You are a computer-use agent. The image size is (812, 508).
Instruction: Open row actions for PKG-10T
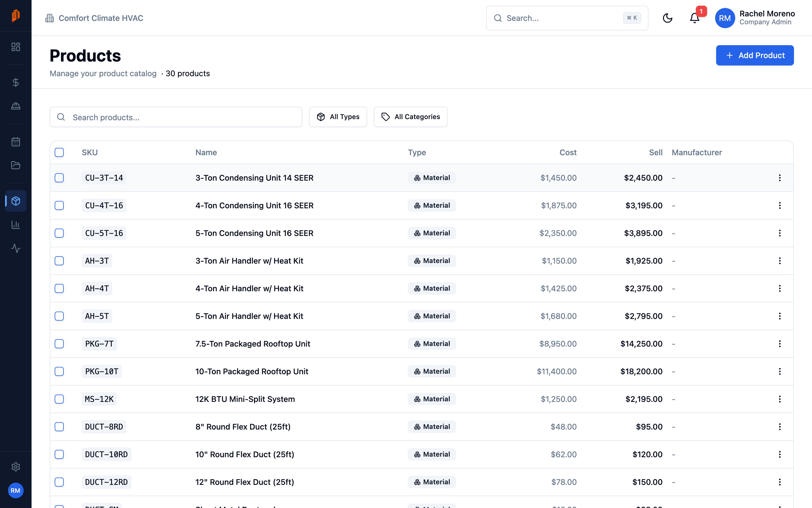point(780,371)
